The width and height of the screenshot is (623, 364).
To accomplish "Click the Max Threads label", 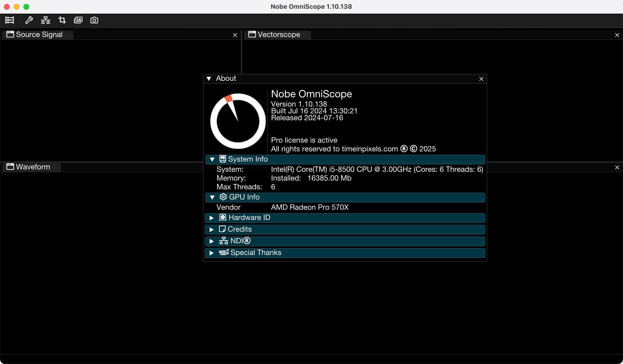I will pos(239,187).
